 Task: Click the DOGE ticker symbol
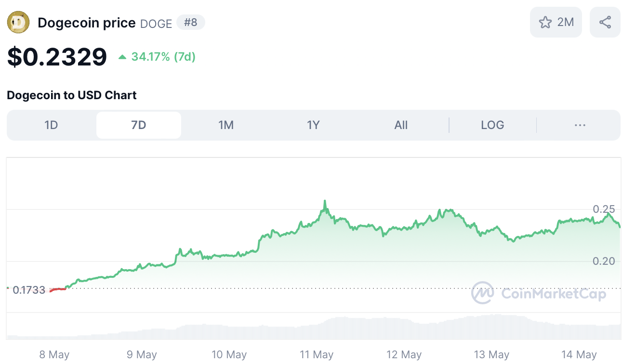156,24
